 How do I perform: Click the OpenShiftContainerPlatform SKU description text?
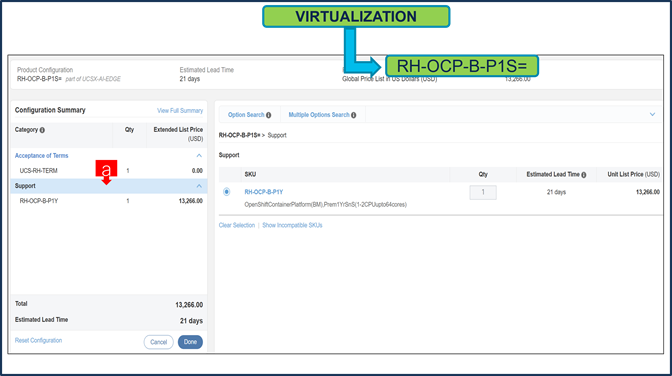[x=325, y=205]
